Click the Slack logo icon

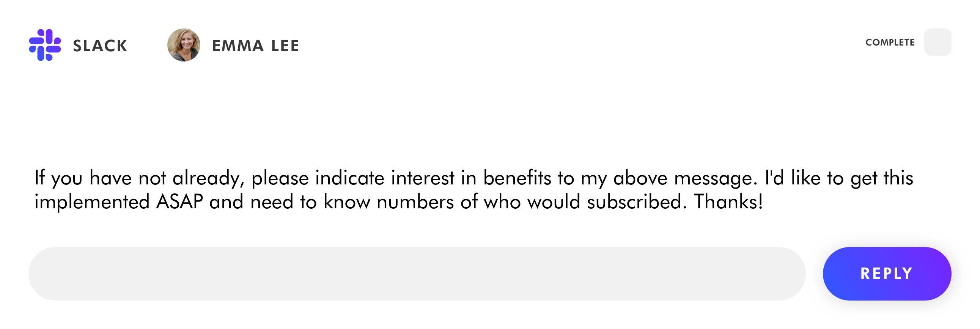(x=45, y=45)
